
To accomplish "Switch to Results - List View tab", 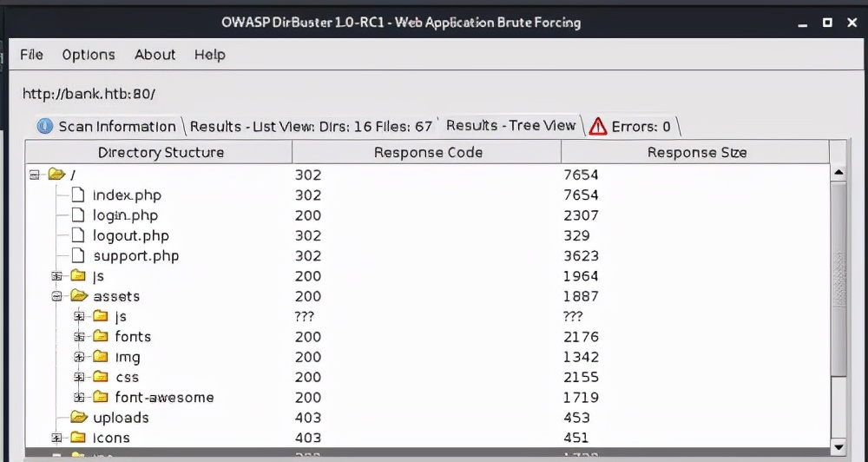I will [311, 127].
